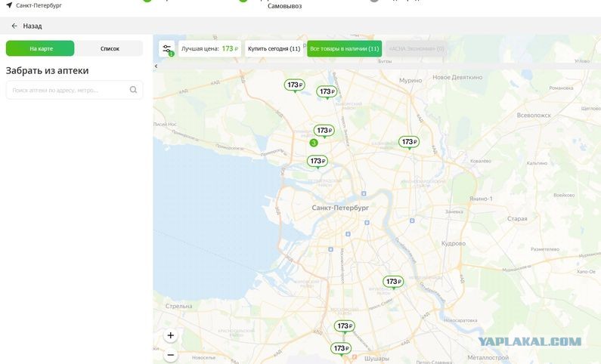Select the green cluster marker labeled 3
601x364 pixels.
coord(313,143)
